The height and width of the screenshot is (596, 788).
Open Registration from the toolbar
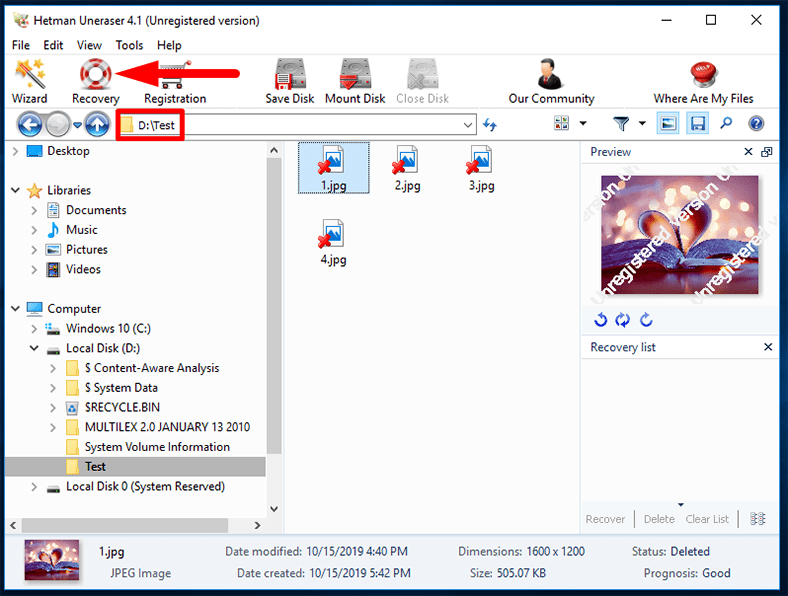[x=175, y=81]
